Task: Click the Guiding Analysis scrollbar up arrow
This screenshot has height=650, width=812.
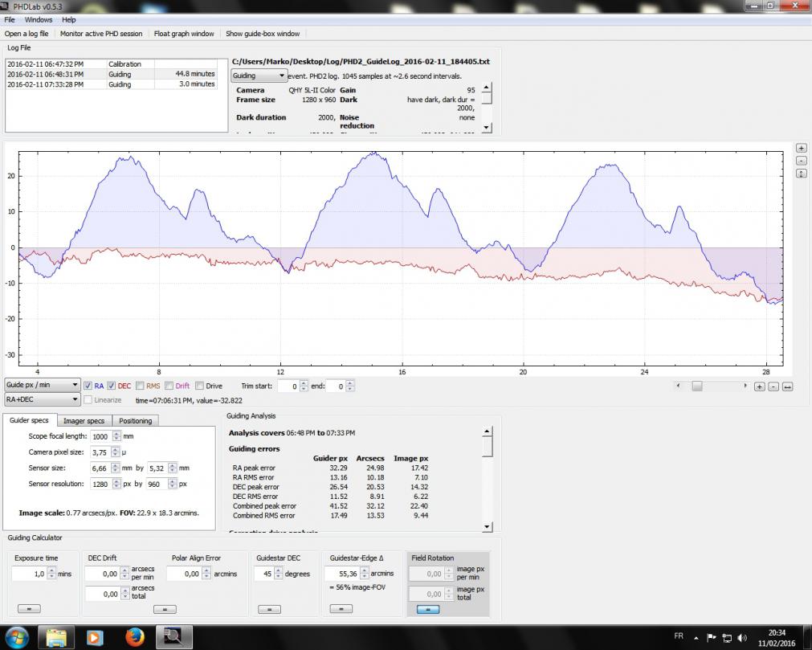Action: click(487, 431)
